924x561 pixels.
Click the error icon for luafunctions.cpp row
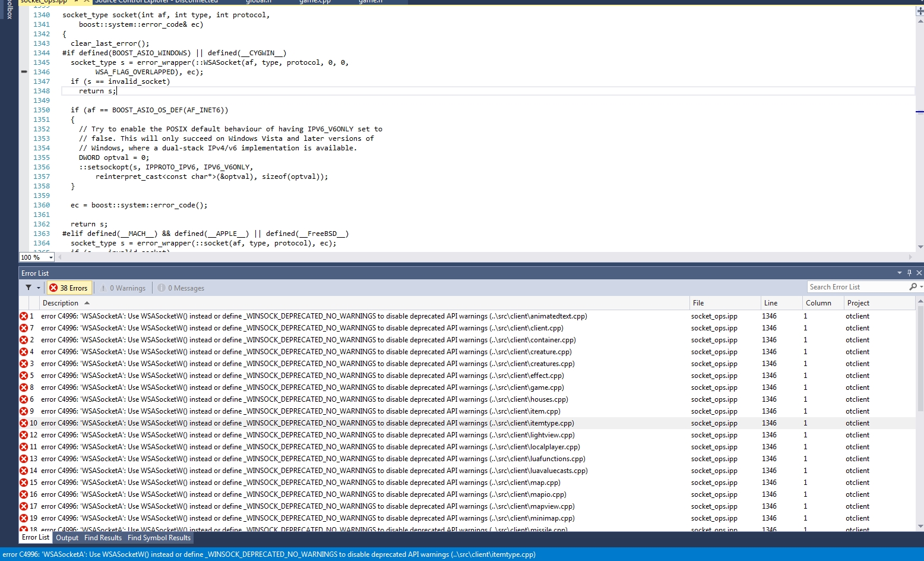24,459
